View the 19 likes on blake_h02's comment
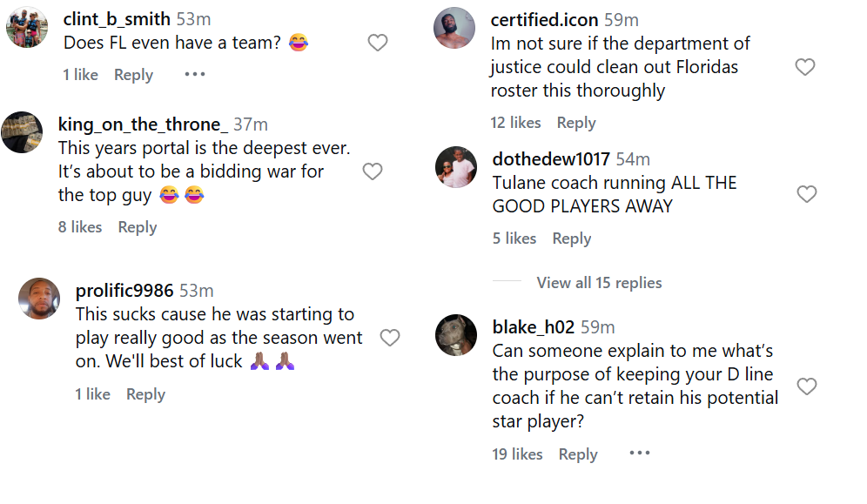This screenshot has height=504, width=867. click(x=517, y=454)
